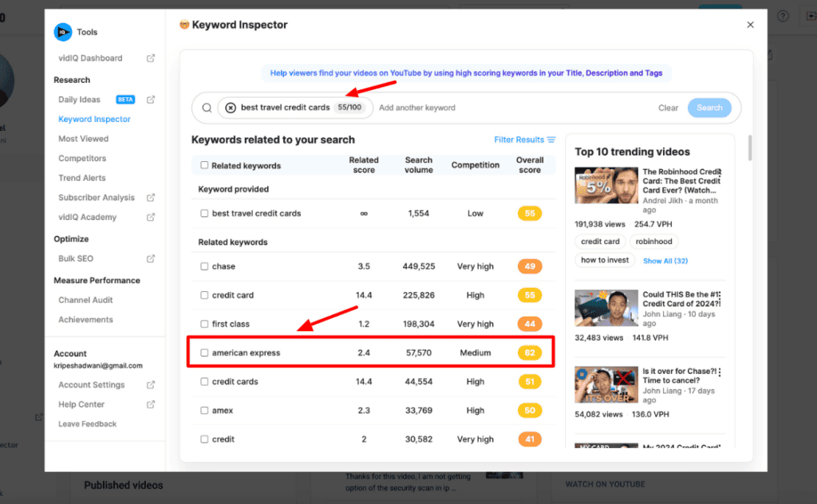The image size is (817, 504).
Task: Click the search magnifier icon in the keyword bar
Action: 207,107
